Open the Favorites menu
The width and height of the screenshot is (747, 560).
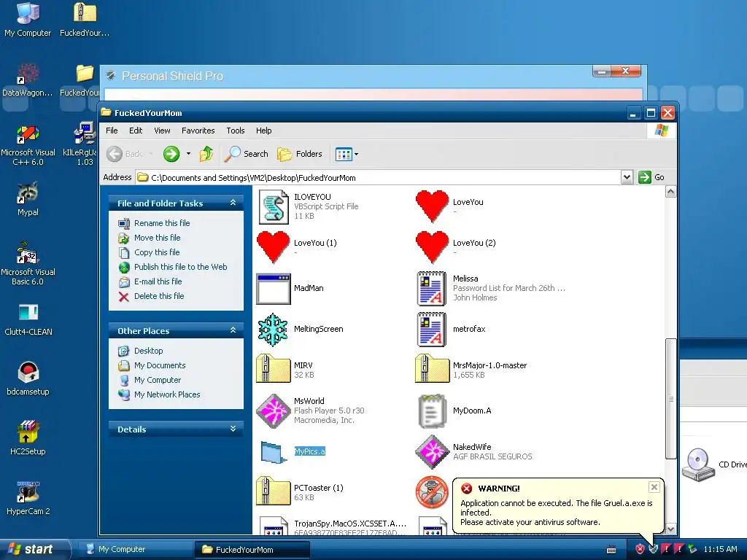(198, 131)
